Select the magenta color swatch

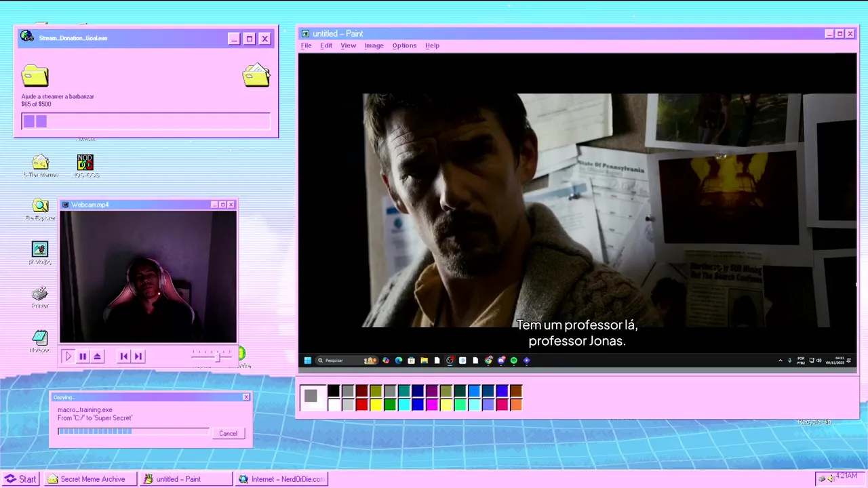(x=432, y=405)
